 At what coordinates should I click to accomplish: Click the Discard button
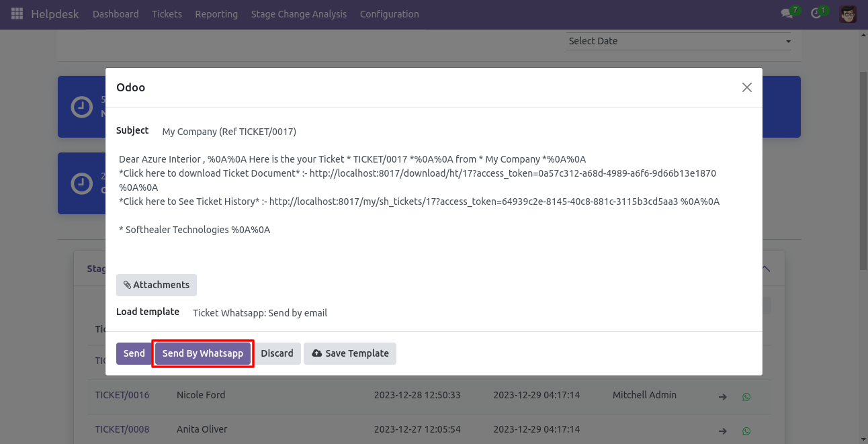(277, 353)
